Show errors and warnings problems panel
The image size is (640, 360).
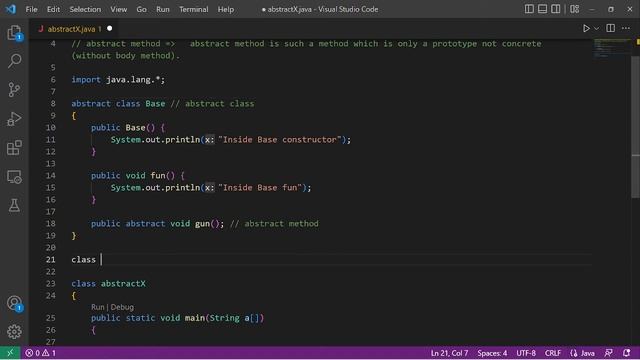coord(40,353)
